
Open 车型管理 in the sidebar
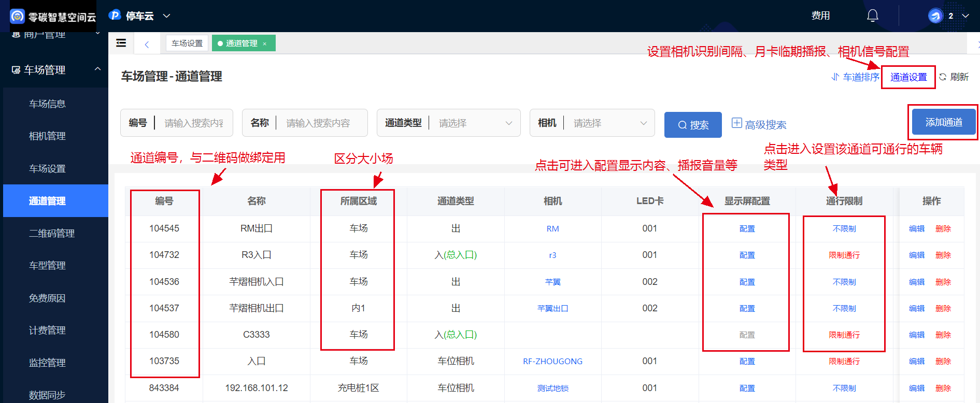click(x=47, y=265)
